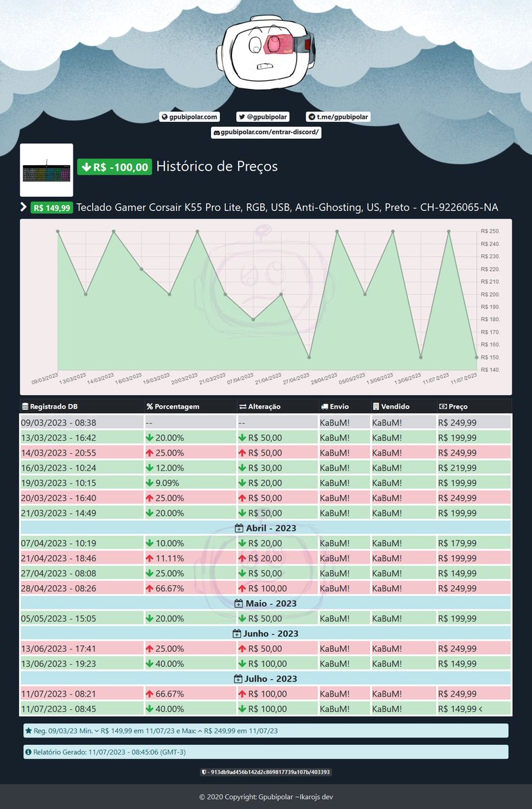532x809 pixels.
Task: Click the 07/04/2023 - 10:19 date cell
Action: click(82, 543)
